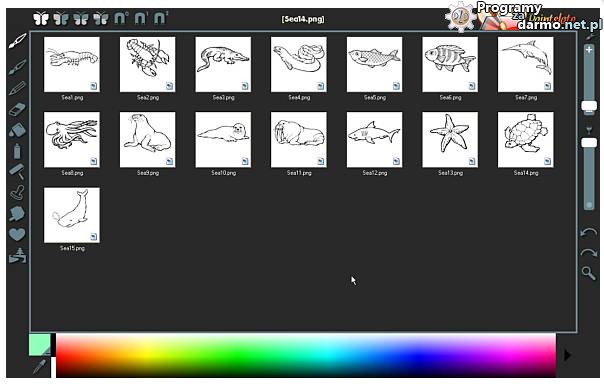The width and height of the screenshot is (604, 384).
Task: Open the Sea14.png turtle thumbnail
Action: coord(525,140)
